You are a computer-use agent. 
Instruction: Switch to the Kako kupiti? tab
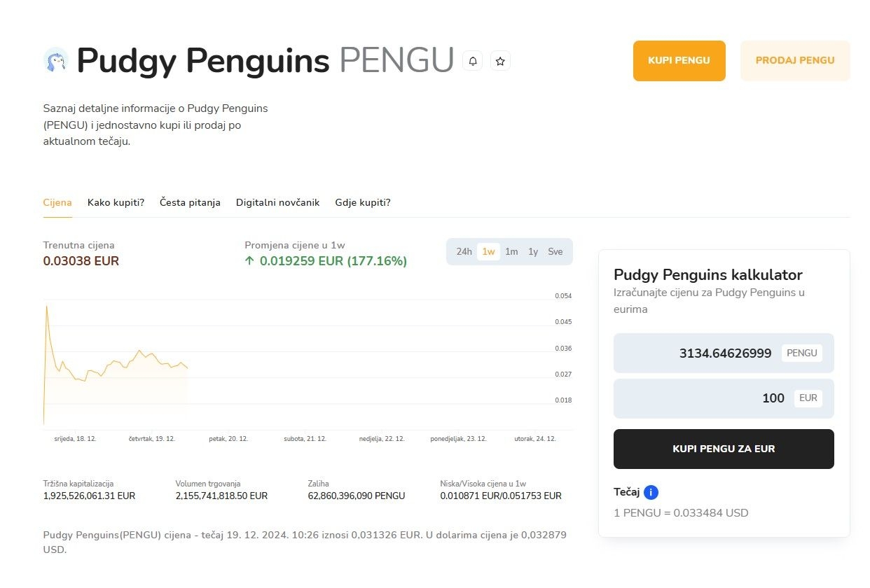pos(116,202)
